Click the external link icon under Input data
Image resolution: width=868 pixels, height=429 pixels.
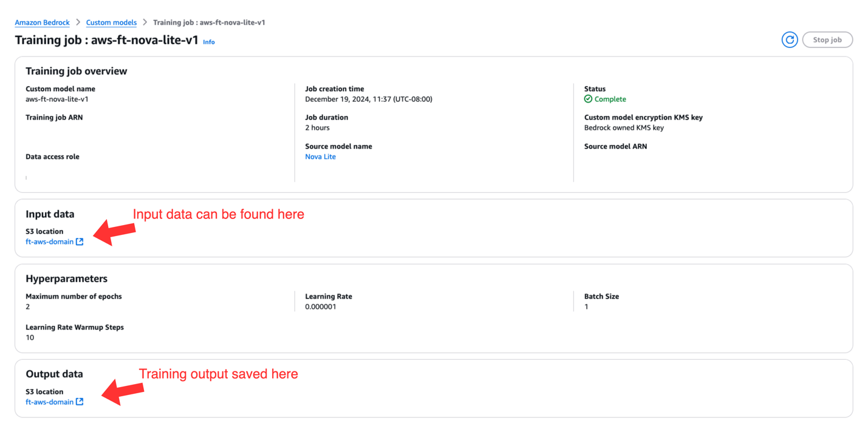click(x=80, y=242)
